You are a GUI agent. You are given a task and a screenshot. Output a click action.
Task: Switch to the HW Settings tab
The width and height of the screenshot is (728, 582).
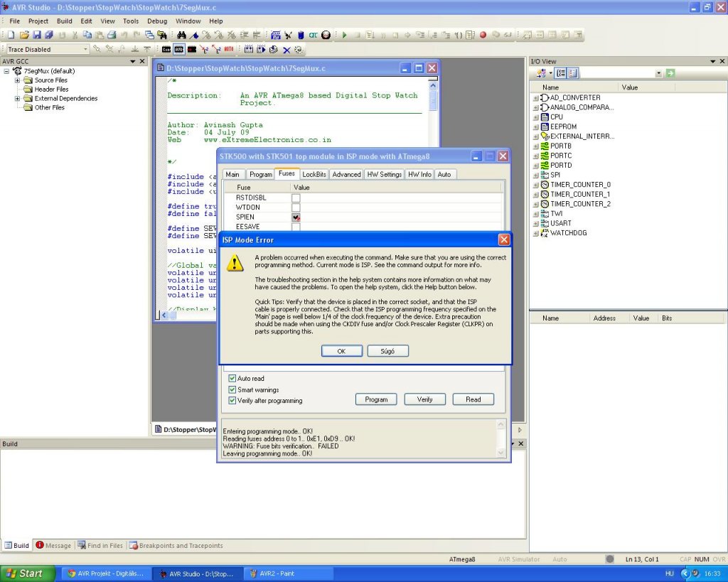click(x=384, y=175)
